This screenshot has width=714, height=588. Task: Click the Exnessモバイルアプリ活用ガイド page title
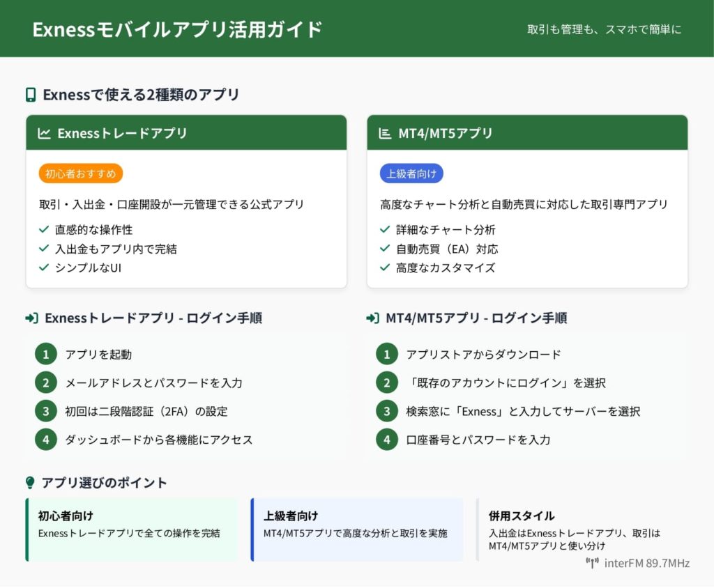(178, 29)
